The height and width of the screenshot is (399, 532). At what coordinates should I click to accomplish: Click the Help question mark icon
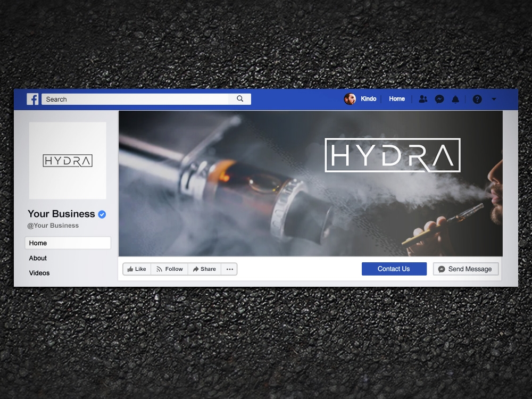coord(477,99)
